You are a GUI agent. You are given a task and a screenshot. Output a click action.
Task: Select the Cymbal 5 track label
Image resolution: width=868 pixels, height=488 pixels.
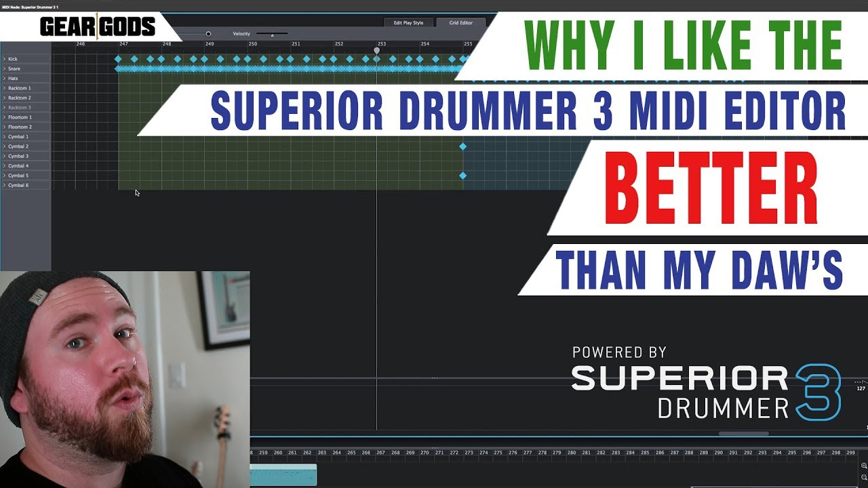pyautogui.click(x=18, y=176)
